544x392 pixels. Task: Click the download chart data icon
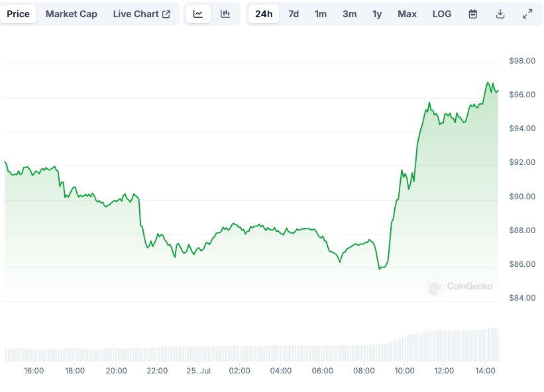(500, 14)
